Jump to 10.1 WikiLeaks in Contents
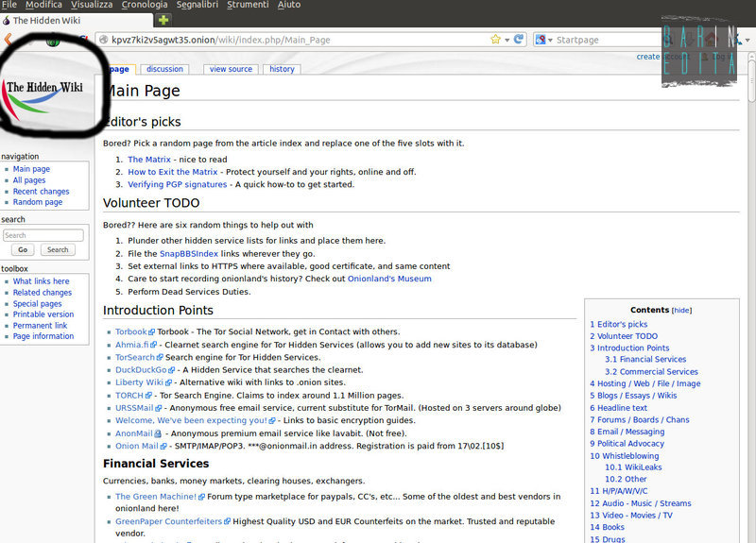756x543 pixels. (633, 467)
